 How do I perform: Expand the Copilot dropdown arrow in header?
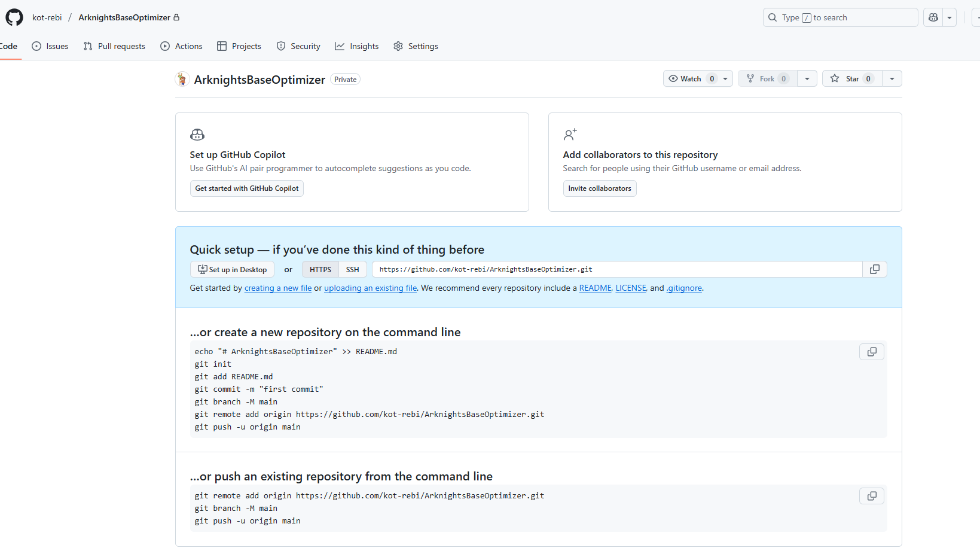click(x=950, y=17)
